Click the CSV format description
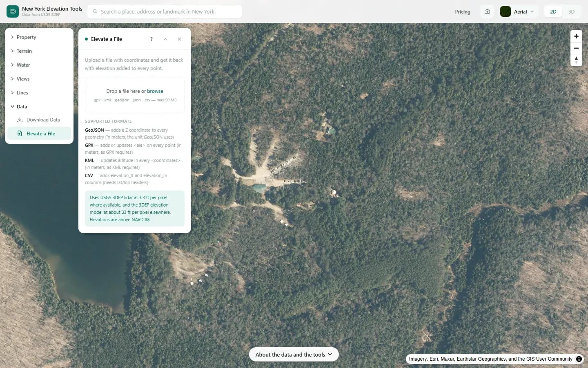Screen dimensions: 588x368 point(126,179)
